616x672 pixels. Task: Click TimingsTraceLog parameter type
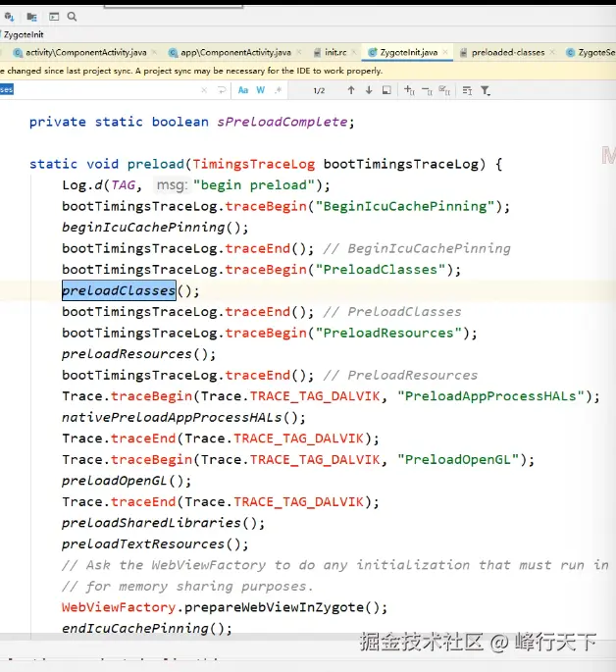coord(254,164)
